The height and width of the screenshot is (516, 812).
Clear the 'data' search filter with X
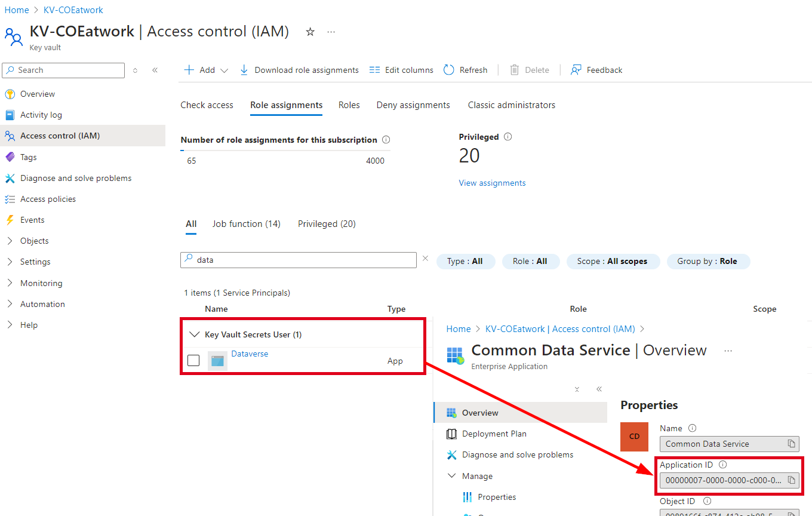425,259
